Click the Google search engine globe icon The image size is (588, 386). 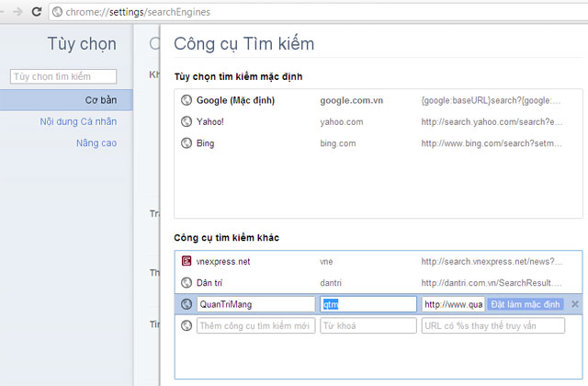point(187,100)
